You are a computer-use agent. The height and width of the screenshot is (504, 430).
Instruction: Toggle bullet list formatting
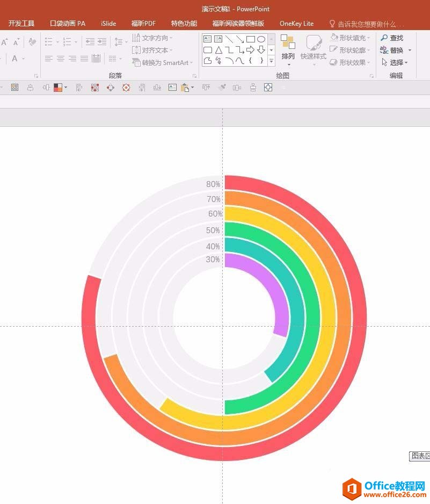tap(49, 41)
